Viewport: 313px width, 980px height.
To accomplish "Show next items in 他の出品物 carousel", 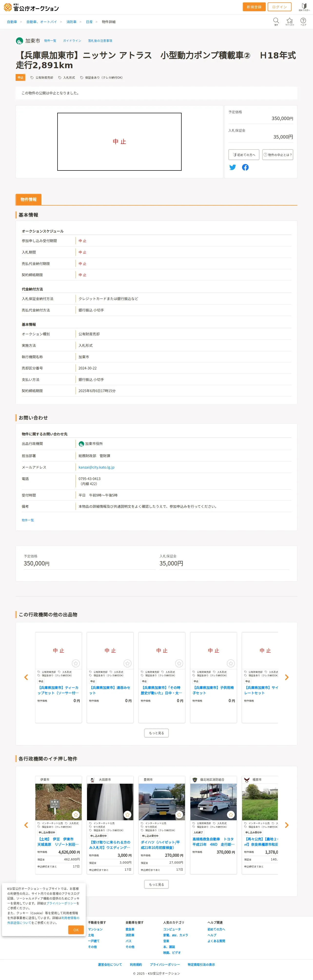I will coord(287,677).
